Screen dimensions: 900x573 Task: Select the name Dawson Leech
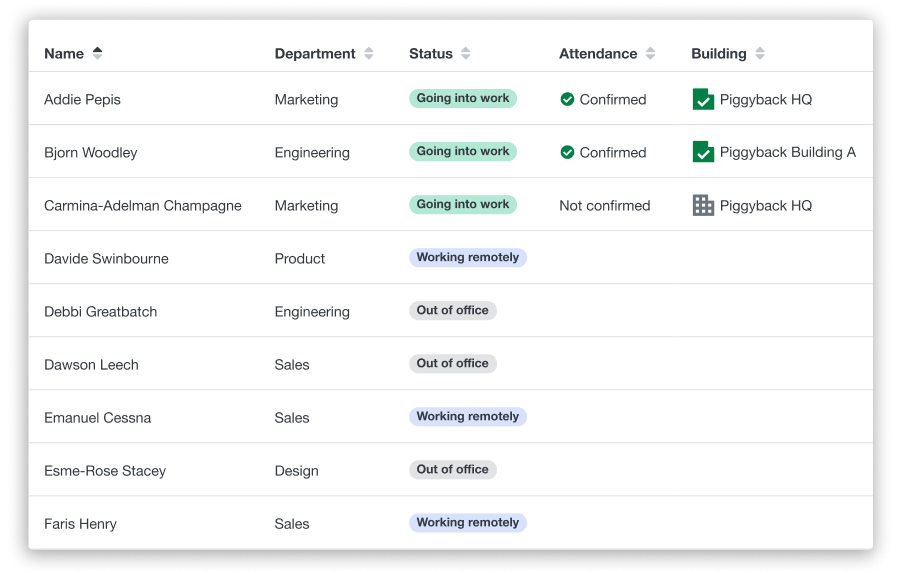tap(91, 365)
